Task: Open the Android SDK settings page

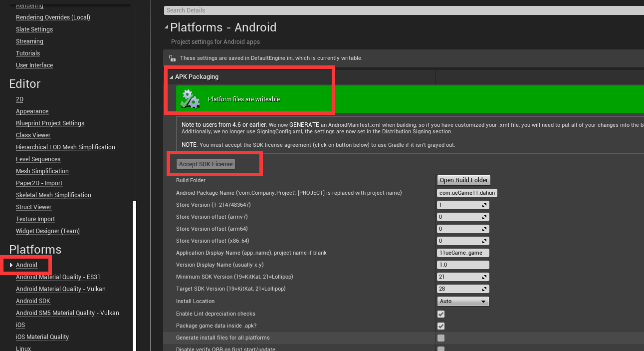Action: (33, 301)
